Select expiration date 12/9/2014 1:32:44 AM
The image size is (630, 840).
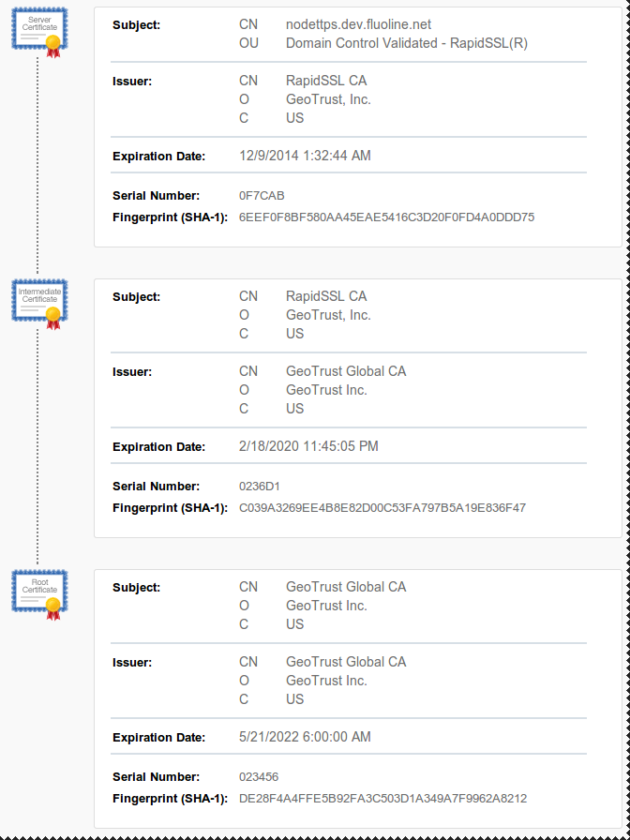(305, 156)
